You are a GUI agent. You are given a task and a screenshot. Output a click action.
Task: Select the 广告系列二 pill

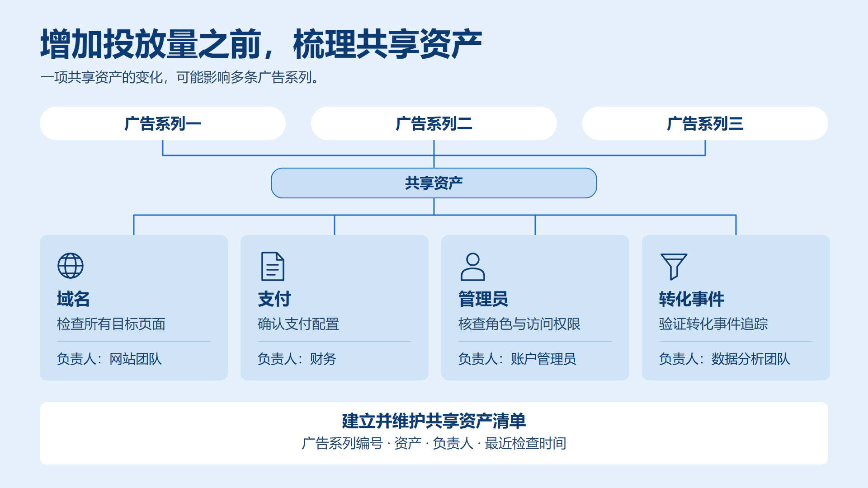[434, 123]
